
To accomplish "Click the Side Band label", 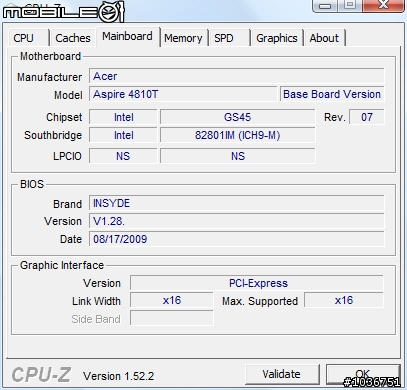I will [96, 319].
